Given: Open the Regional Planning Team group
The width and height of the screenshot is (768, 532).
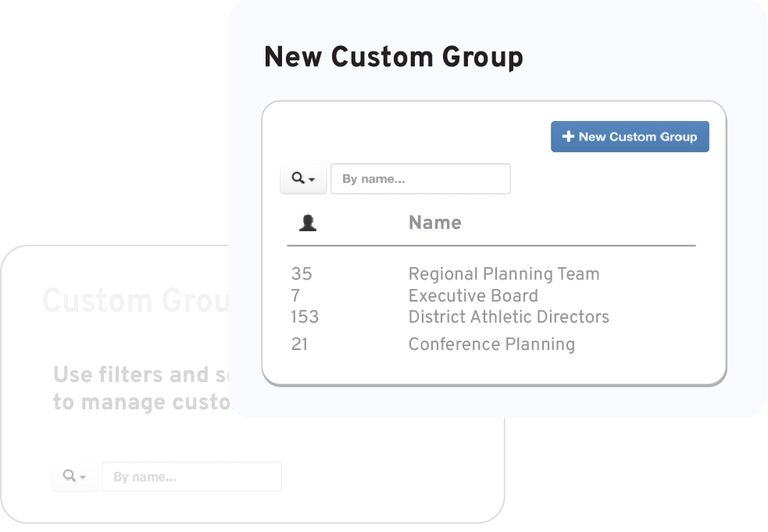Looking at the screenshot, I should (503, 274).
